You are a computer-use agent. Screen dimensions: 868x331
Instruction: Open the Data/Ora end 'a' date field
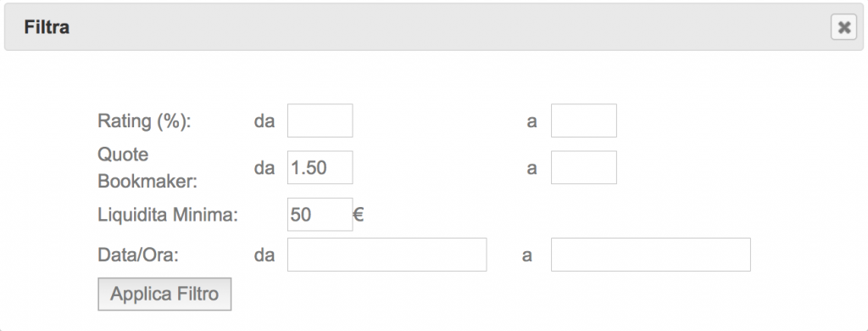click(x=650, y=255)
